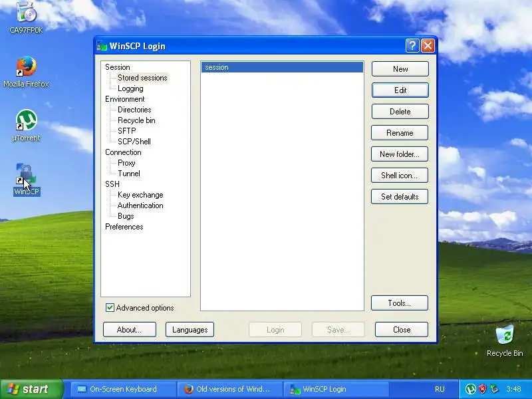Image resolution: width=532 pixels, height=399 pixels.
Task: Click the red shield security tray icon
Action: 482,389
